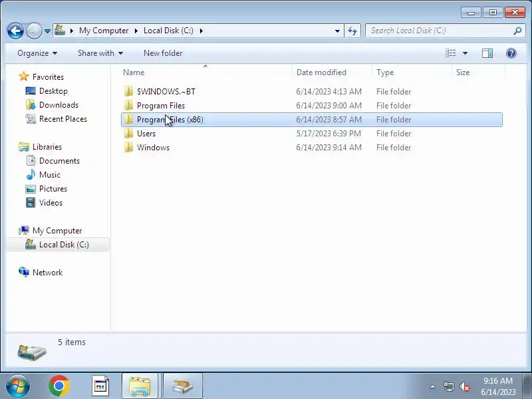
Task: Click the Videos filmstrip icon
Action: pyautogui.click(x=31, y=203)
